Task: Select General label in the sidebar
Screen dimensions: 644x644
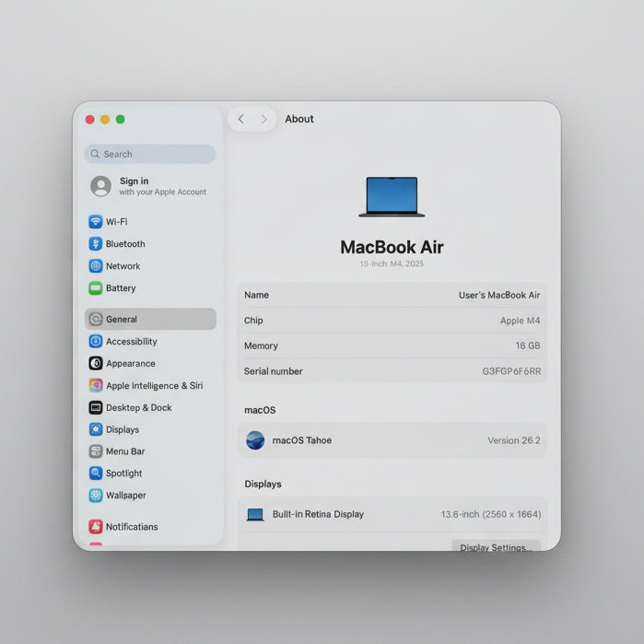Action: click(122, 319)
